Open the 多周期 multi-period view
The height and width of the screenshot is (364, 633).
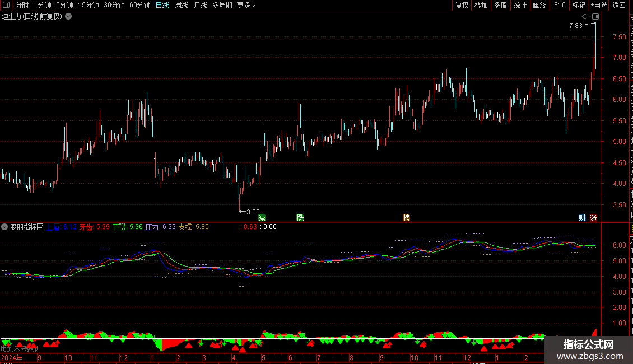click(222, 5)
